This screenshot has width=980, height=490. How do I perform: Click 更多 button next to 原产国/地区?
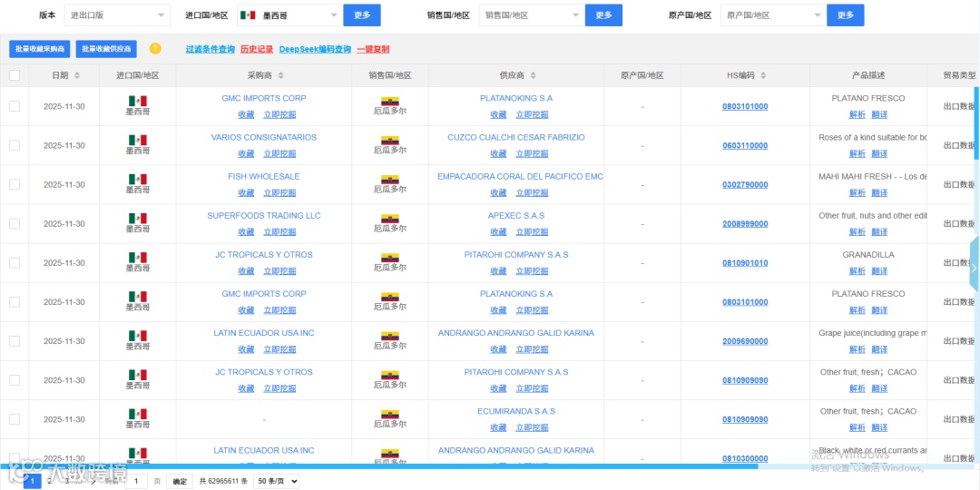pyautogui.click(x=846, y=15)
